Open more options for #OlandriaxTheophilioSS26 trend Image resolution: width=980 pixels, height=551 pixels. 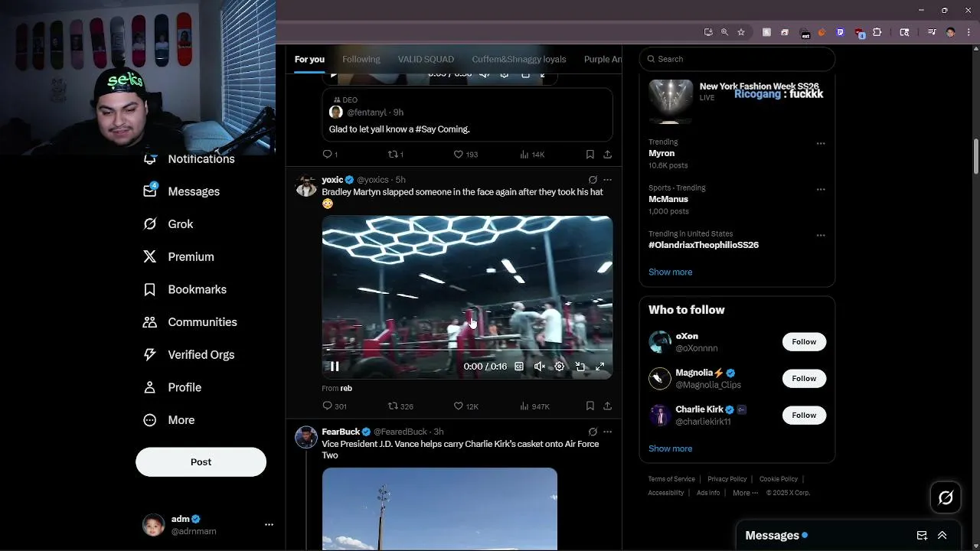(821, 235)
